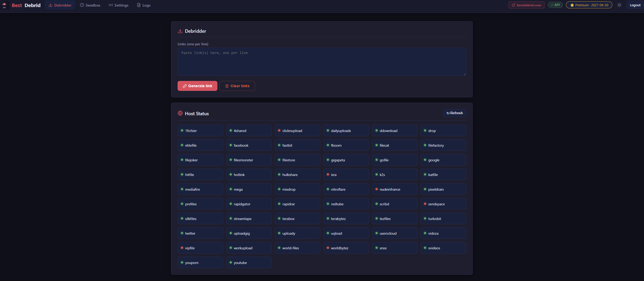644x281 pixels.
Task: Click the drop host entry
Action: [443, 130]
